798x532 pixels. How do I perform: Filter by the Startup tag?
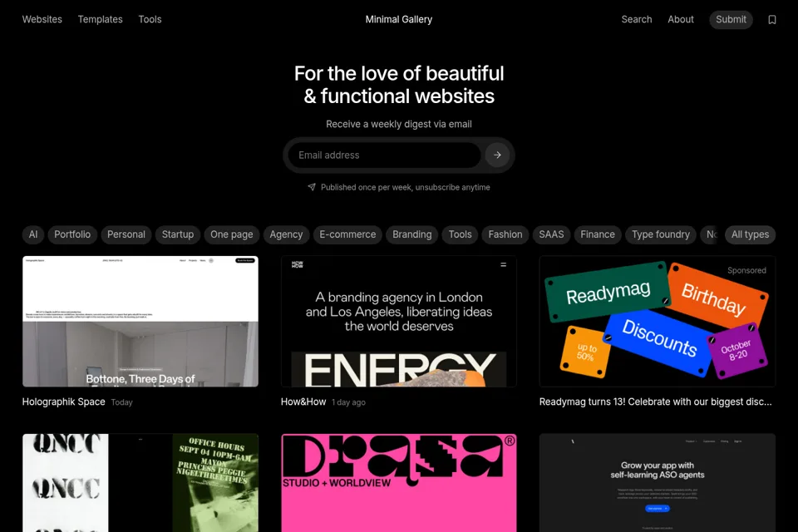[x=178, y=234]
